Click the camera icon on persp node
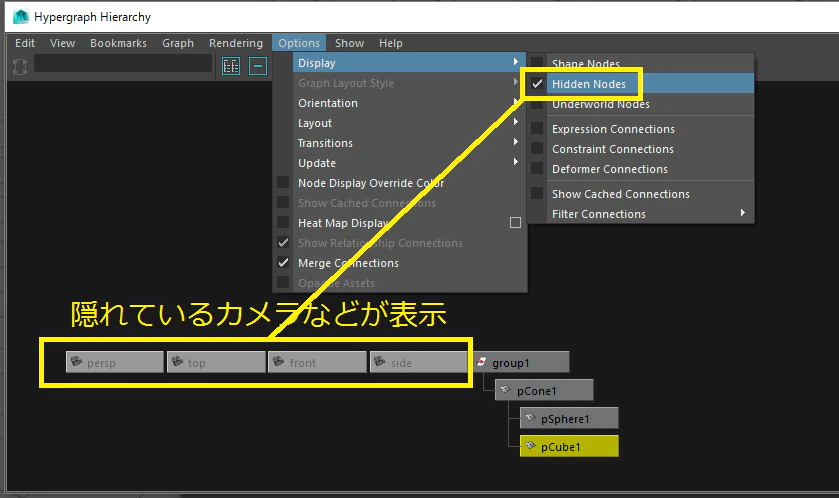The image size is (839, 498). 77,362
